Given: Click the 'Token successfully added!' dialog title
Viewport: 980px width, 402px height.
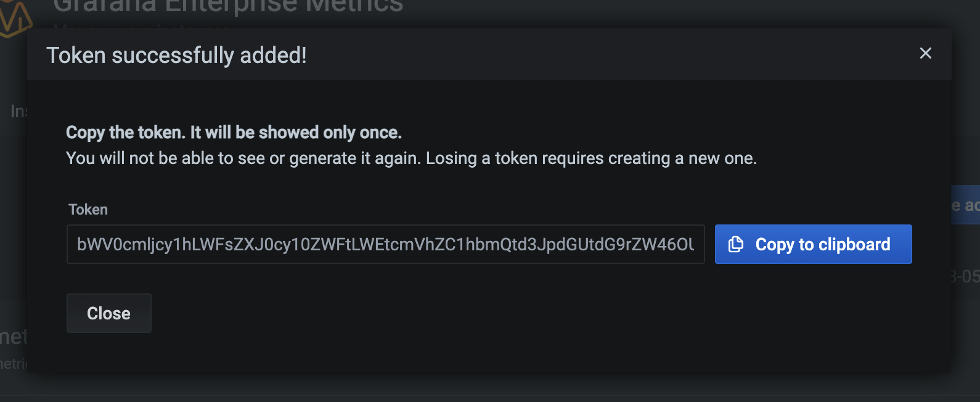Looking at the screenshot, I should point(176,55).
